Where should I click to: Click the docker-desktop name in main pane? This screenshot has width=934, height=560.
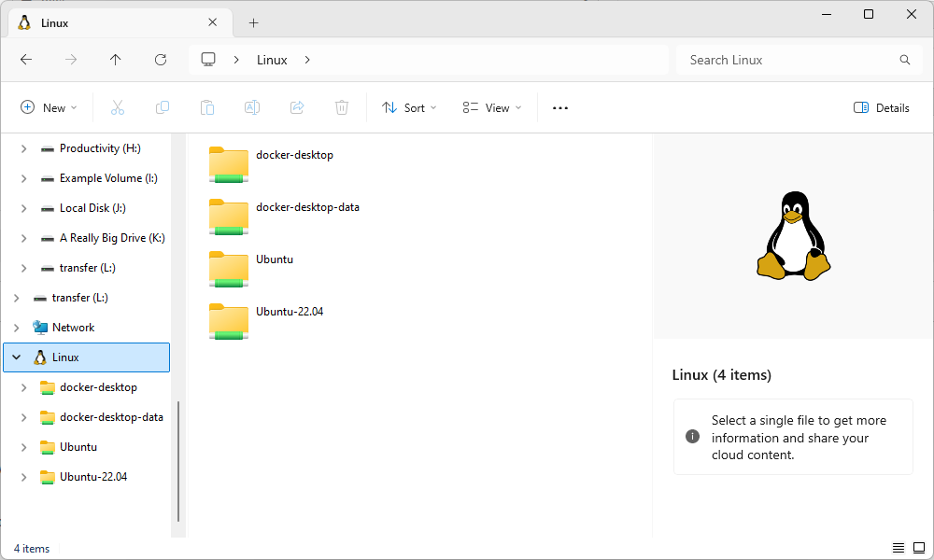point(295,155)
